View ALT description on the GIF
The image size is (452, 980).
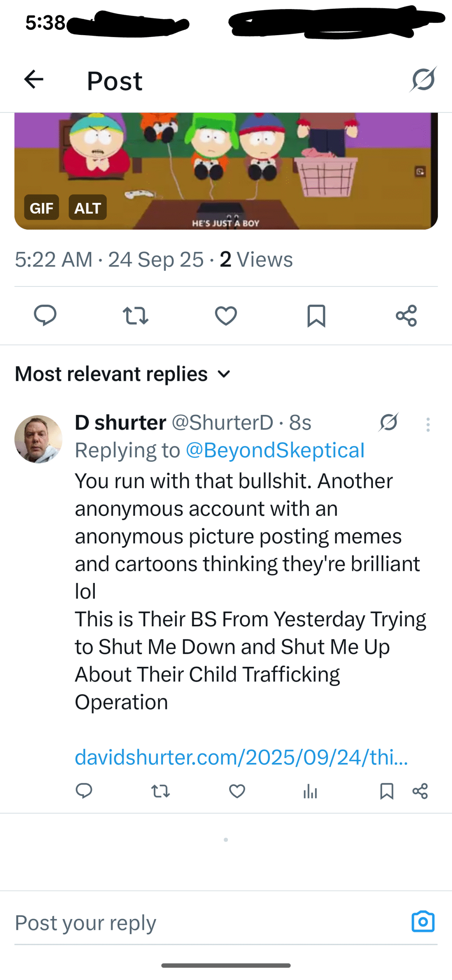coord(88,207)
